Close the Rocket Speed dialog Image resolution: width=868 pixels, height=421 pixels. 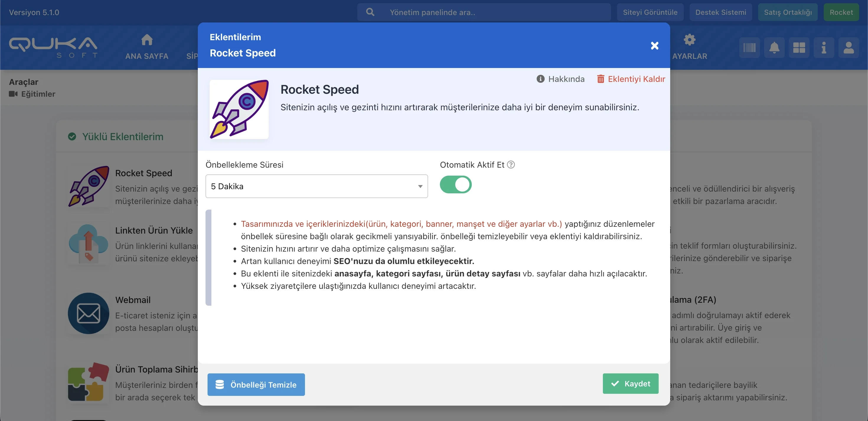pyautogui.click(x=654, y=46)
